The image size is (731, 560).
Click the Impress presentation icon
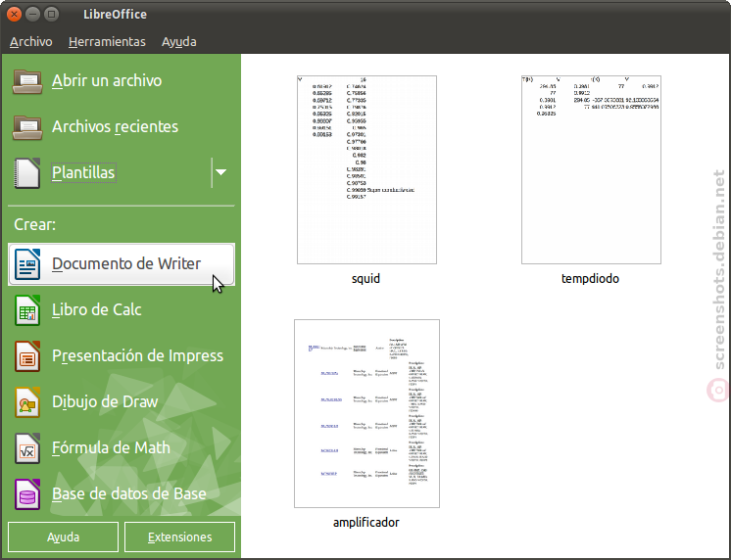[27, 356]
